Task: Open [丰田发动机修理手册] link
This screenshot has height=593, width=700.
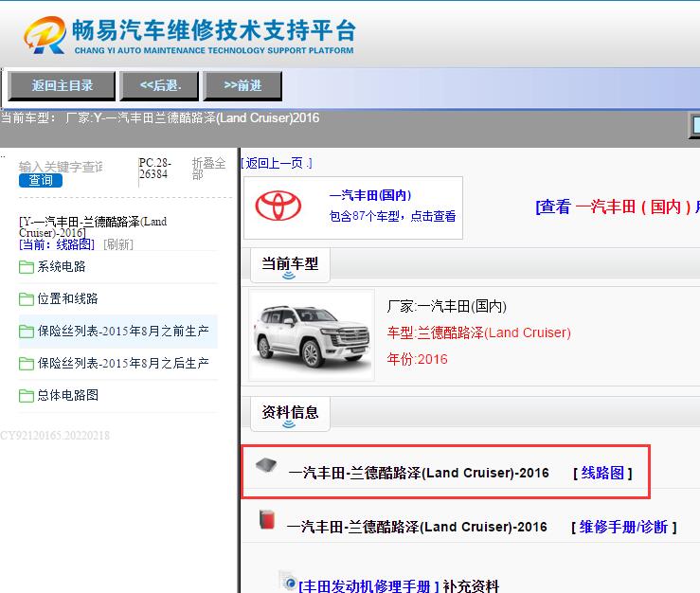Action: [x=368, y=585]
